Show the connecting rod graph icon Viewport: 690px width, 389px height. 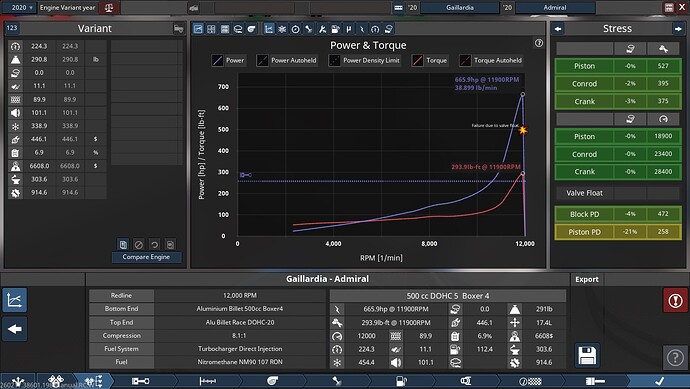click(x=308, y=29)
